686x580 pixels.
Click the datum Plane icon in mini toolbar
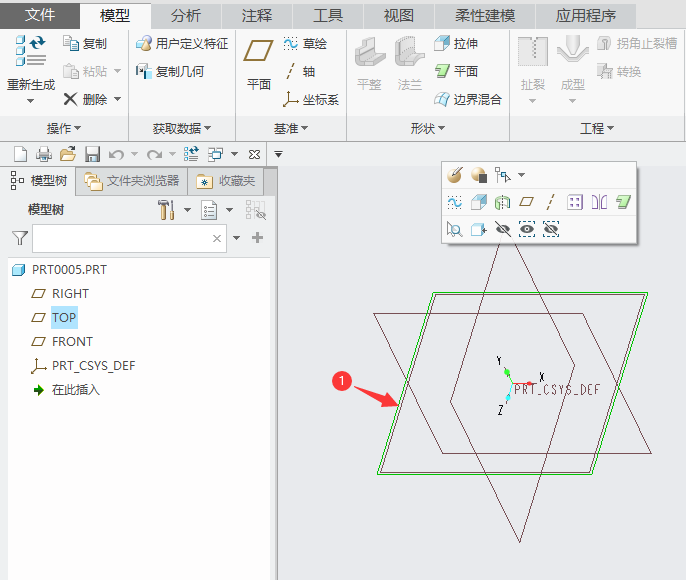526,202
